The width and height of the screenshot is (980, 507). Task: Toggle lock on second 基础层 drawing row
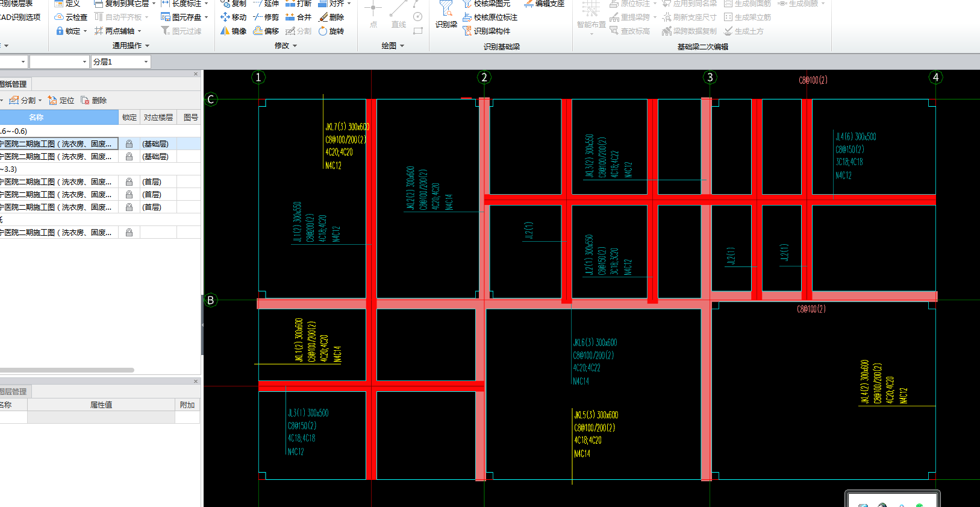pos(129,157)
